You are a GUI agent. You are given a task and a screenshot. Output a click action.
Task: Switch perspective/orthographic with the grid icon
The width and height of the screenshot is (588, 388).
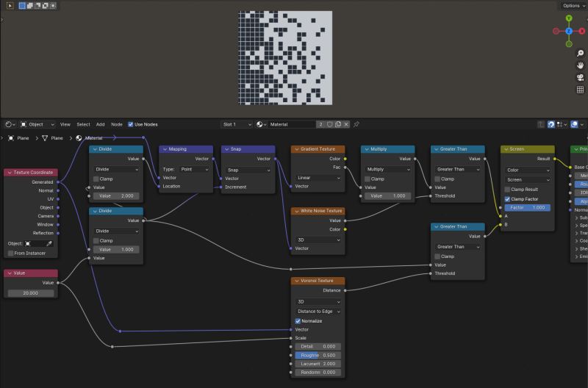[580, 90]
